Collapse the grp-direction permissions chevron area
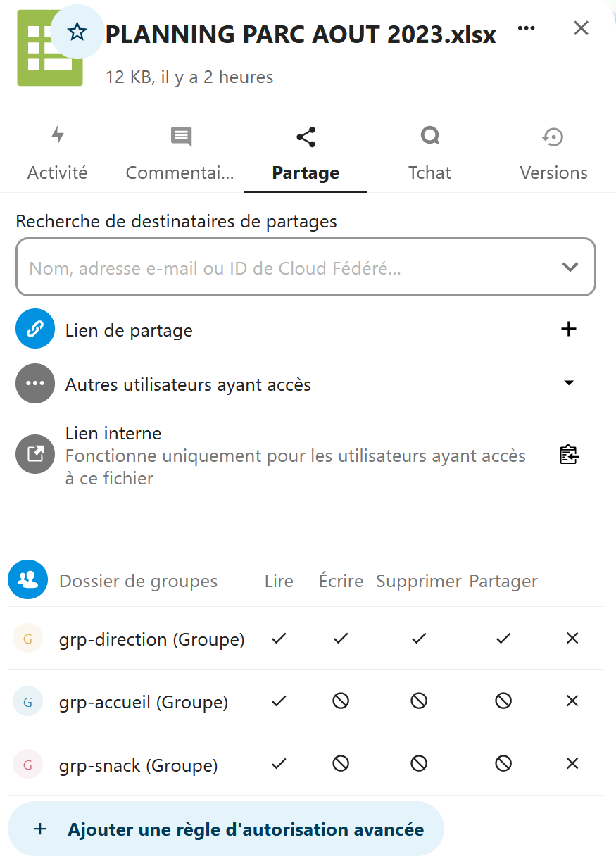 point(572,639)
